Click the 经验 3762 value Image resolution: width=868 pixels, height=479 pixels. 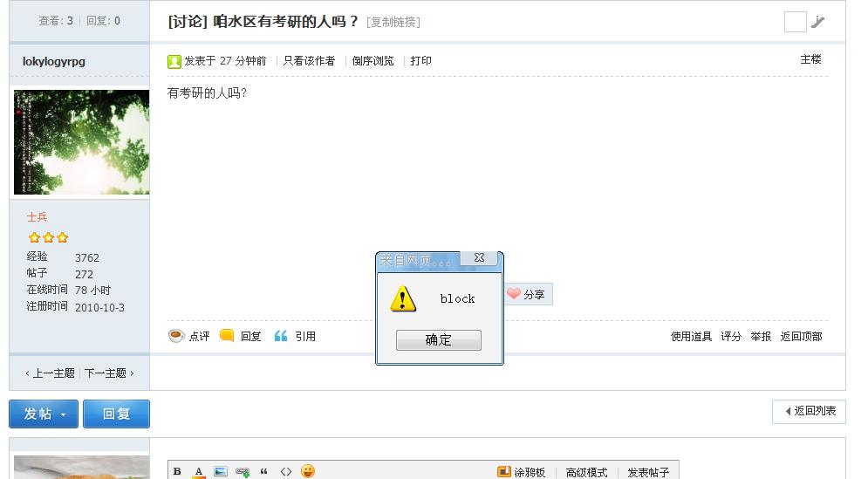(87, 258)
